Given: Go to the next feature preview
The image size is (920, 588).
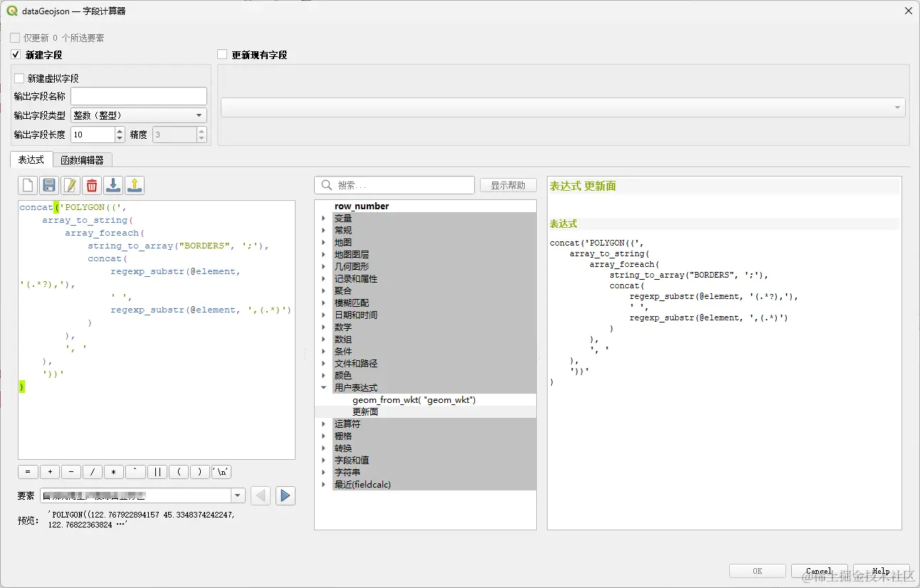Looking at the screenshot, I should 286,495.
